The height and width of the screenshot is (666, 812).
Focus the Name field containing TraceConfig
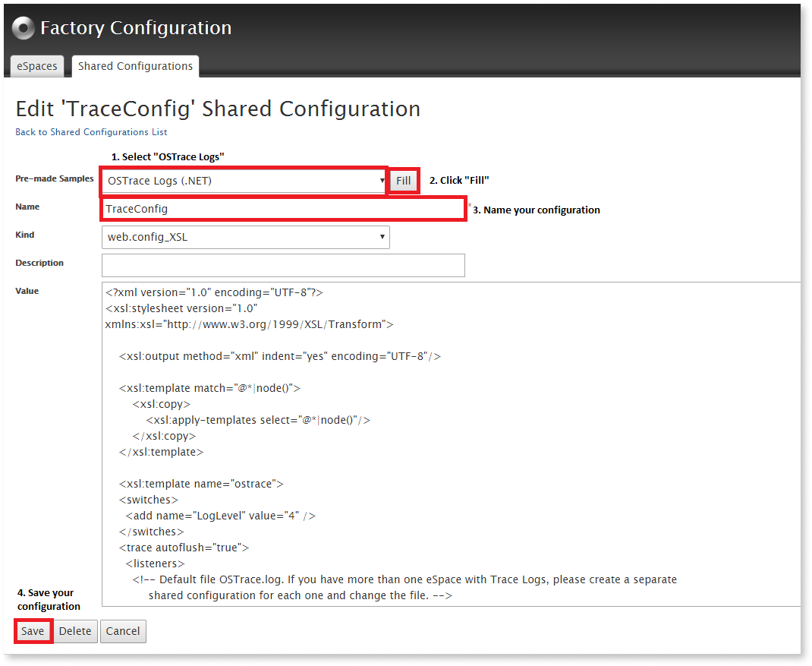(283, 209)
